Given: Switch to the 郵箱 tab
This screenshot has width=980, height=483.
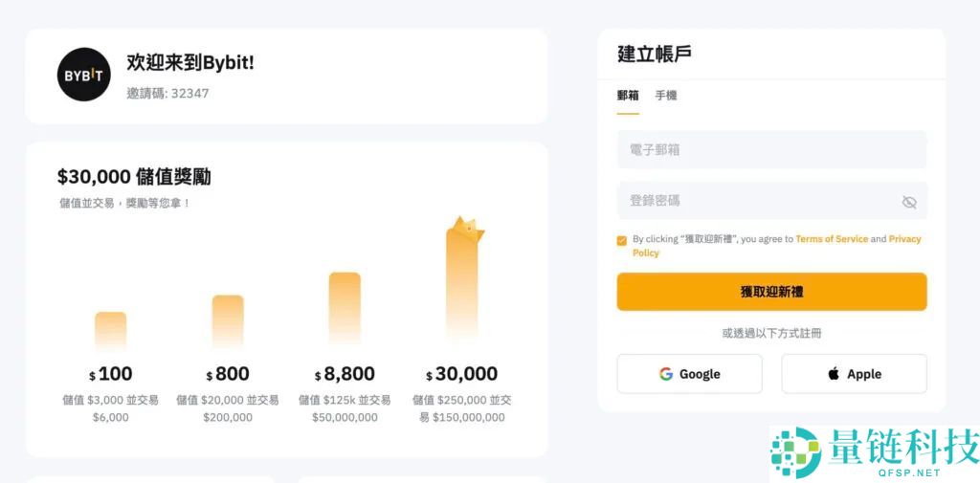Looking at the screenshot, I should 628,96.
